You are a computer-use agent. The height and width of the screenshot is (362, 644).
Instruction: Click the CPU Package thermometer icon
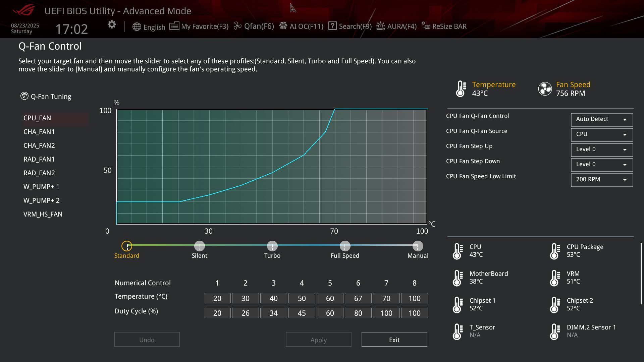coord(555,251)
